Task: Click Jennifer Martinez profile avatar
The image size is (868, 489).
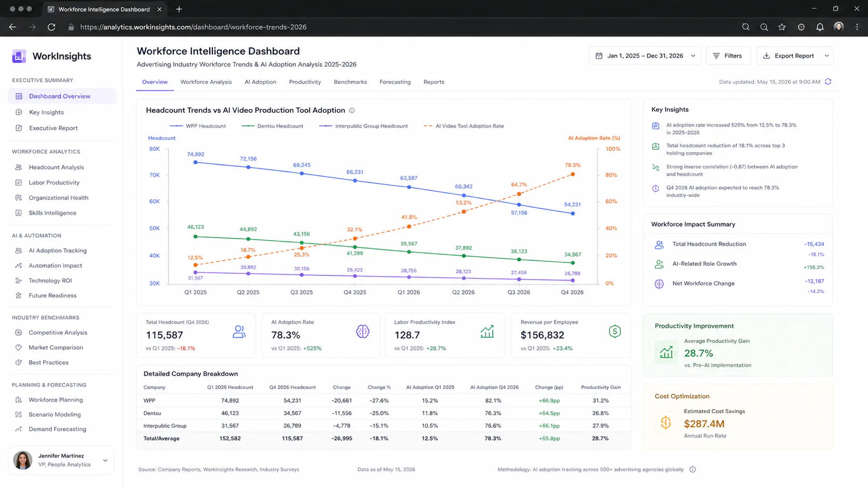Action: point(23,460)
